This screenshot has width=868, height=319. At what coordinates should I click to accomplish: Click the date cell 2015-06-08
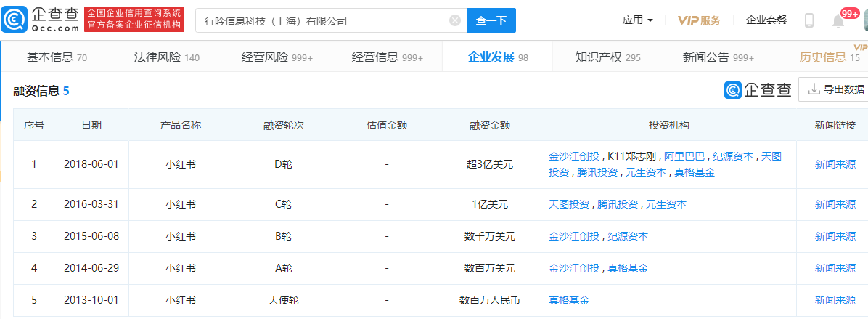(x=91, y=236)
